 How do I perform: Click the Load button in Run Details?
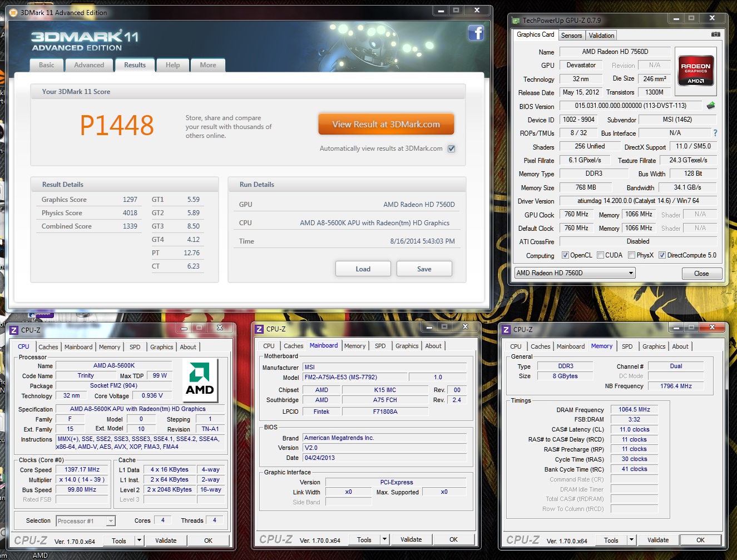pyautogui.click(x=363, y=269)
